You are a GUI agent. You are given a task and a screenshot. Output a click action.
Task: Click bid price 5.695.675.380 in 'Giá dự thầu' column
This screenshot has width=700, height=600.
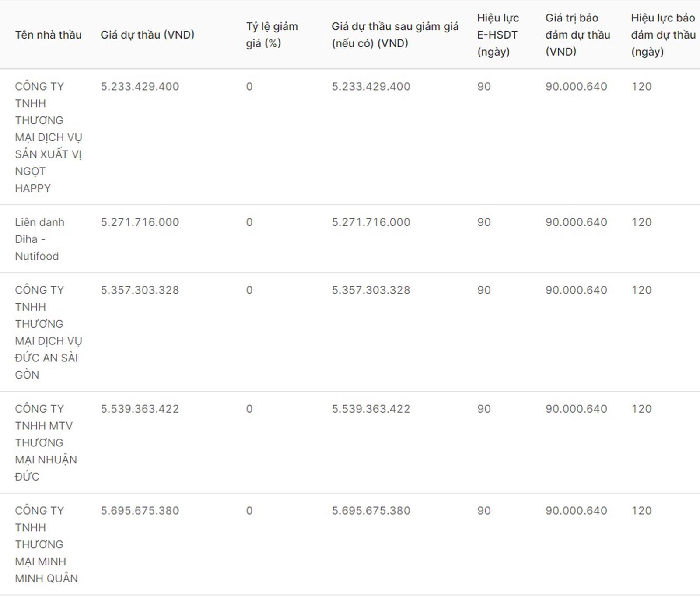(140, 511)
